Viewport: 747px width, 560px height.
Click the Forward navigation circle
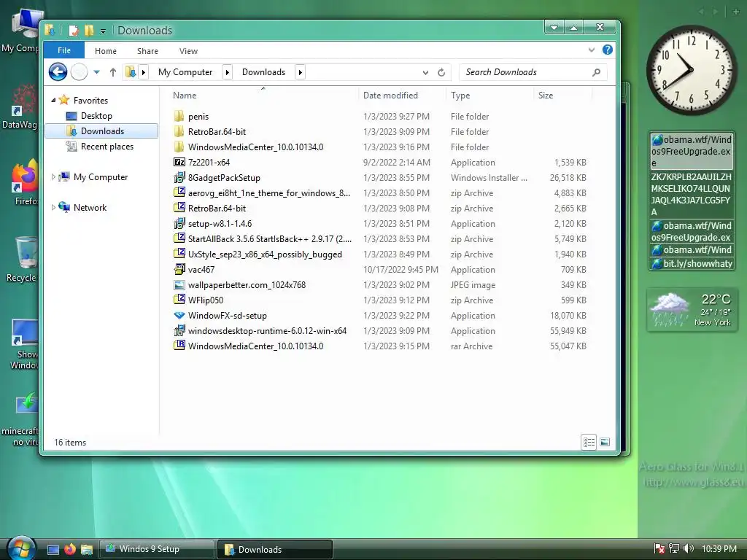pyautogui.click(x=79, y=72)
